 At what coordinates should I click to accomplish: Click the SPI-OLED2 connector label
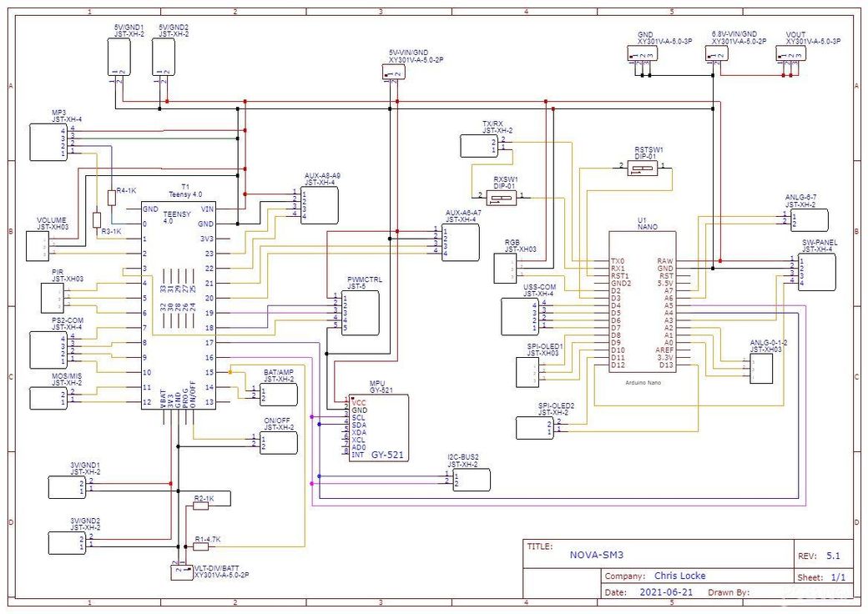pyautogui.click(x=556, y=405)
